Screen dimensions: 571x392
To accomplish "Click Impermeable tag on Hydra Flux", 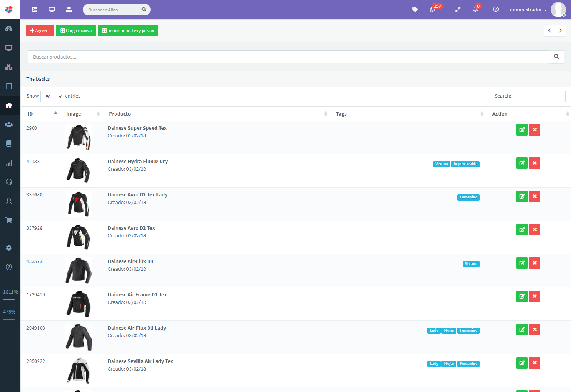I will click(465, 164).
